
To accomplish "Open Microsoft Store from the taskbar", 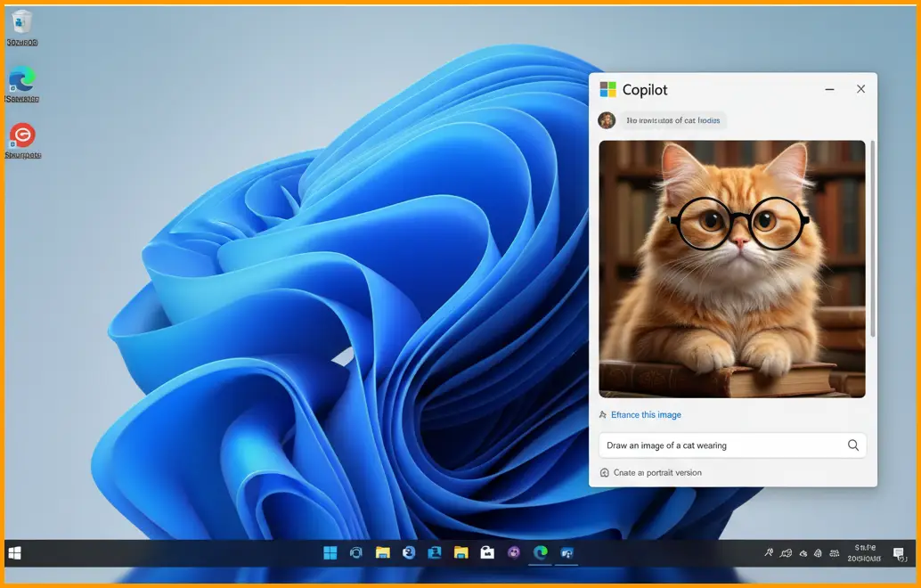I will (x=487, y=553).
